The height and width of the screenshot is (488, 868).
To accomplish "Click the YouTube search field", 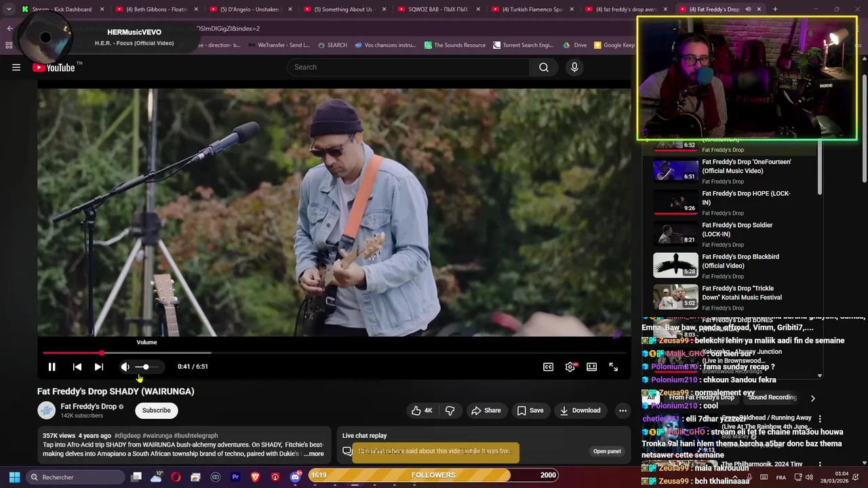I will click(409, 67).
